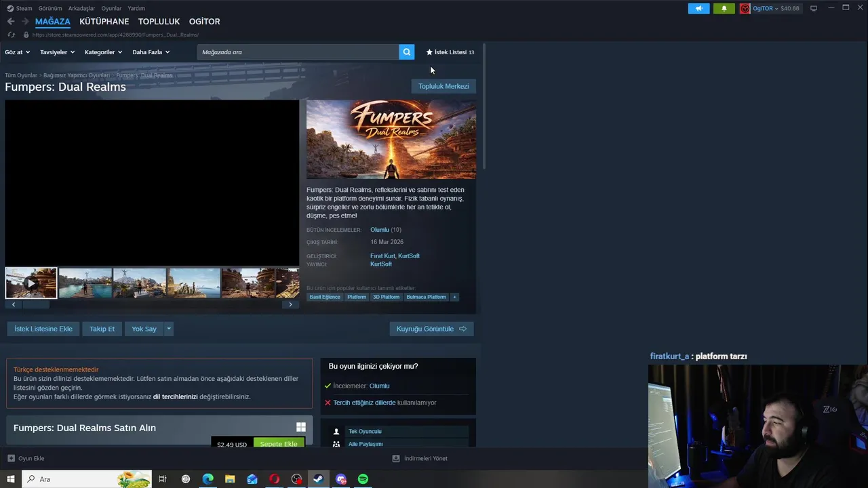Expand the Daha Fazla dropdown

click(x=151, y=52)
